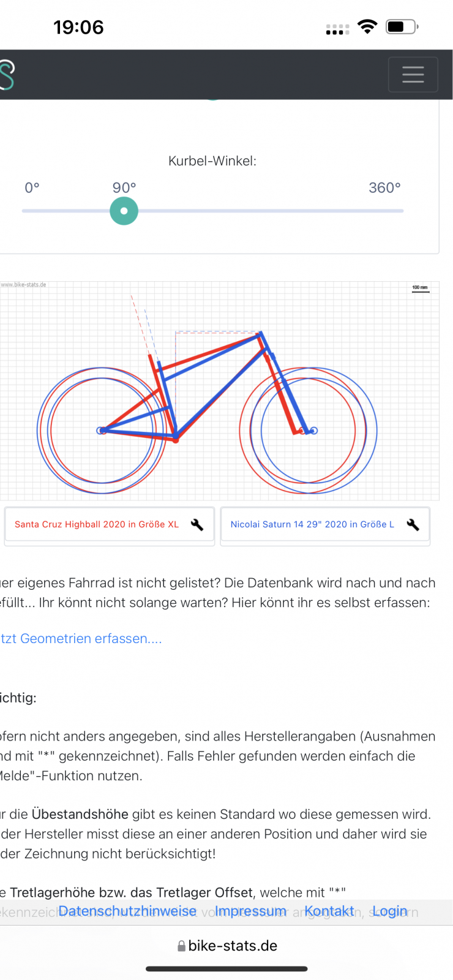Open the Geometrien erfassen link
Image resolution: width=453 pixels, height=980 pixels.
pyautogui.click(x=81, y=638)
